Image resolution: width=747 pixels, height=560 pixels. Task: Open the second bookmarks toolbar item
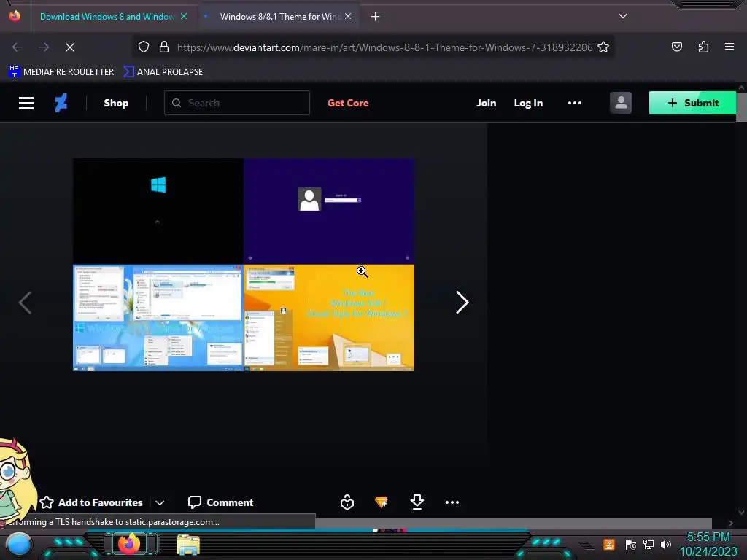163,72
